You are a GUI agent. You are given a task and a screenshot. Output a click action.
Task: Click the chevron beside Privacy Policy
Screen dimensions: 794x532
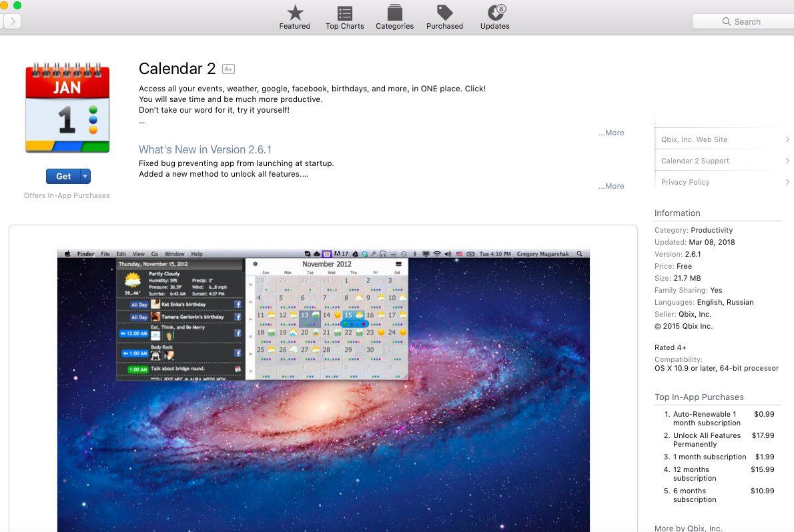tap(787, 182)
